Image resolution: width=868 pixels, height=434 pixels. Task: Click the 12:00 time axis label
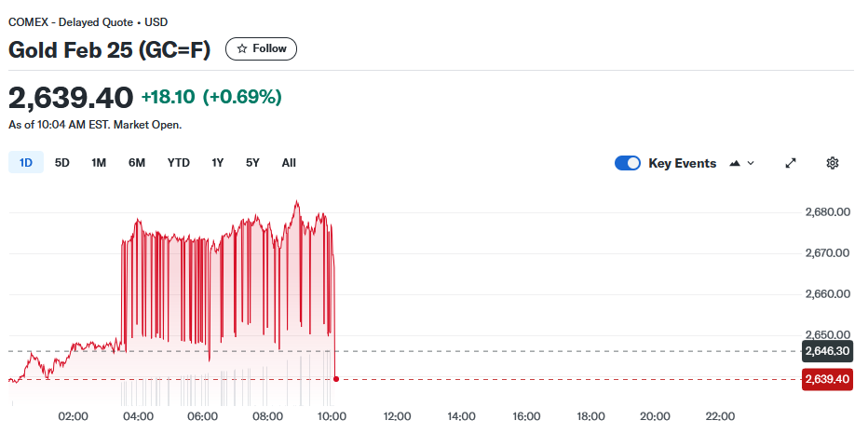[x=397, y=416]
